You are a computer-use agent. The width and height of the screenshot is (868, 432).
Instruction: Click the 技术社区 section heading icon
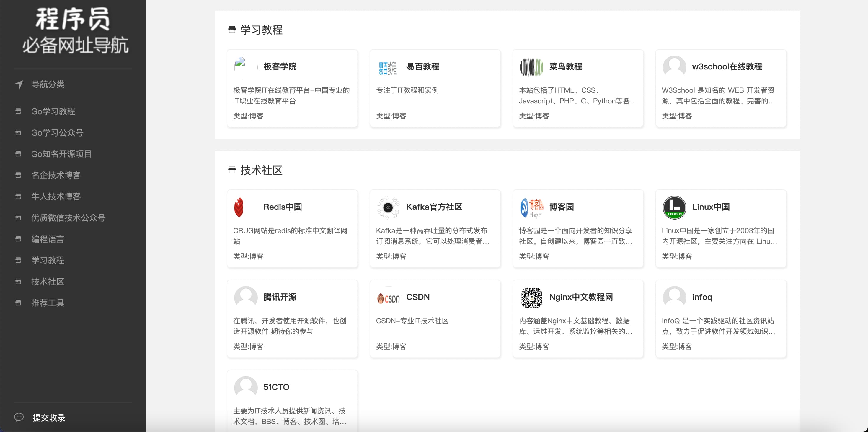(x=232, y=170)
